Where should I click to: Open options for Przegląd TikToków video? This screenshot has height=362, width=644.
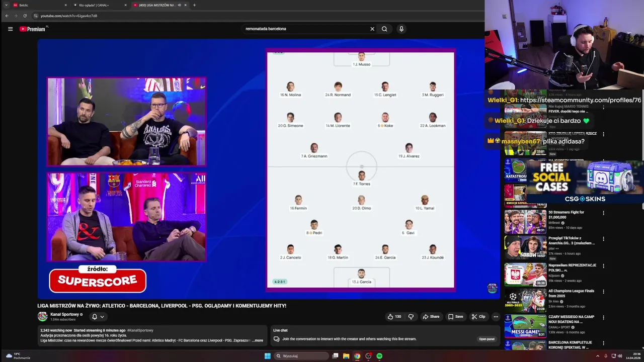[x=603, y=239]
